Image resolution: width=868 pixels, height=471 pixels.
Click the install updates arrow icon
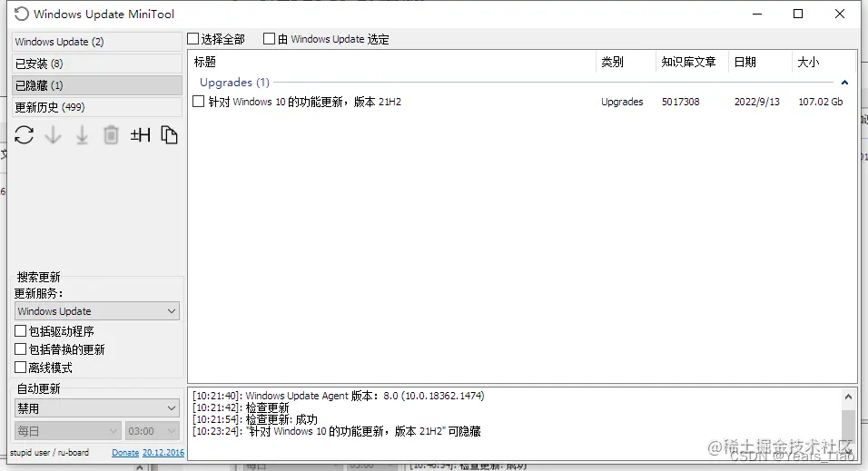pyautogui.click(x=82, y=135)
